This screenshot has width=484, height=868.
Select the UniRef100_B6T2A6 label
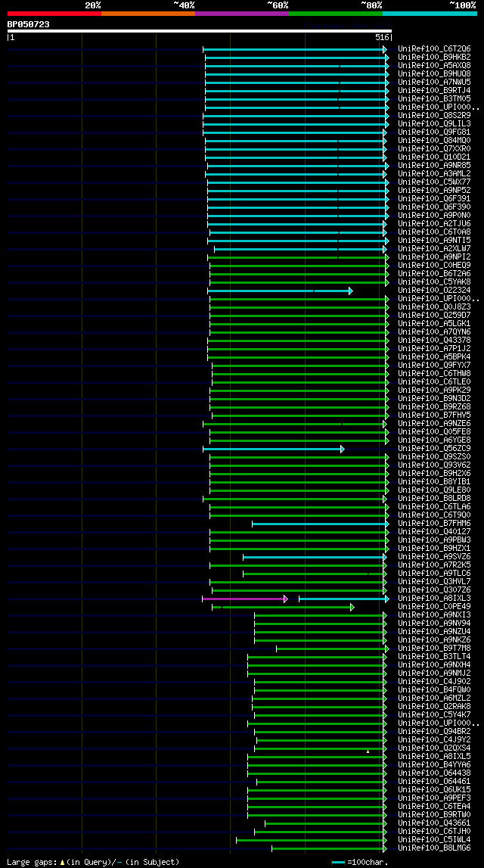pyautogui.click(x=434, y=274)
